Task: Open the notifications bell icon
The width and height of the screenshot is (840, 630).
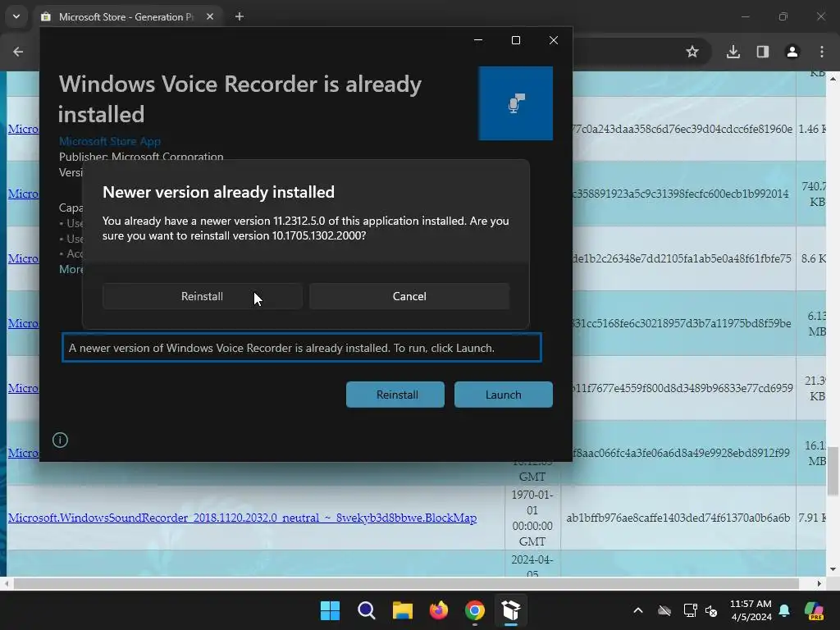Action: pos(784,610)
